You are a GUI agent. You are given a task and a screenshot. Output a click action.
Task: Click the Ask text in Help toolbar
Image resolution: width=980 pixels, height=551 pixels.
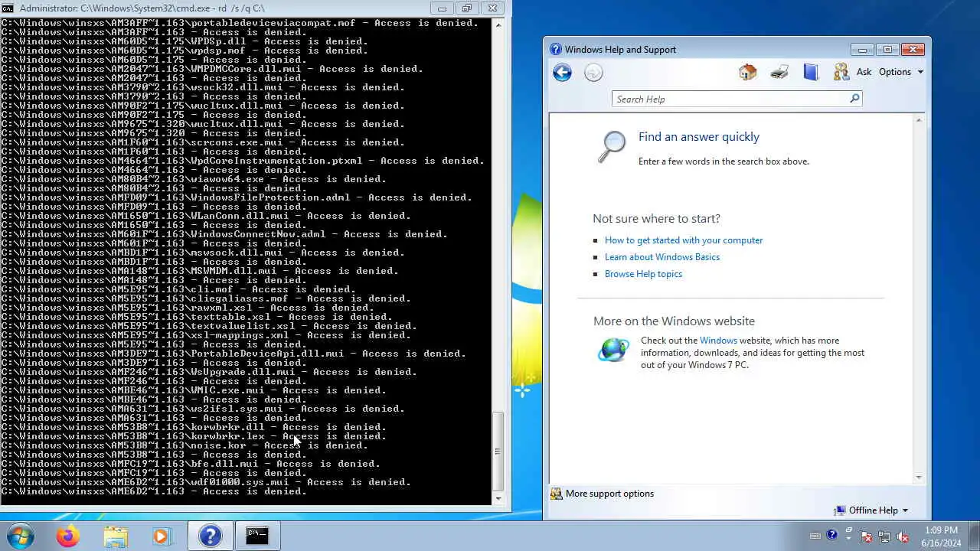click(864, 72)
